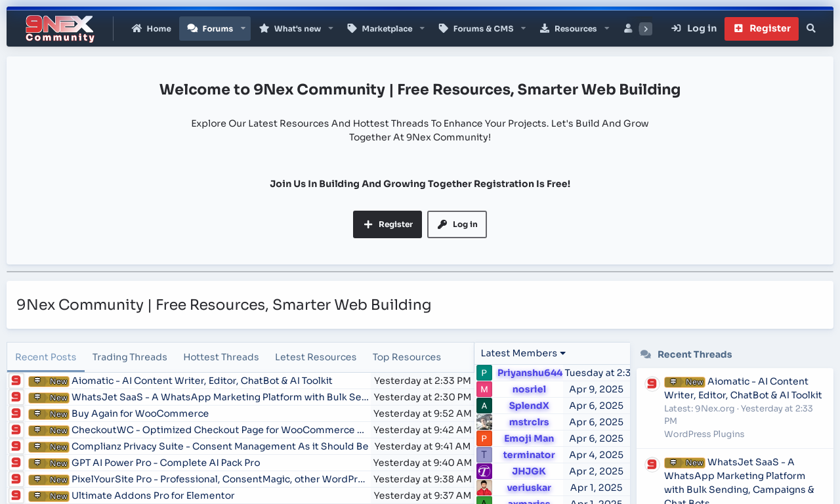840x504 pixels.
Task: Click the 9Nex Community logo
Action: [x=60, y=29]
